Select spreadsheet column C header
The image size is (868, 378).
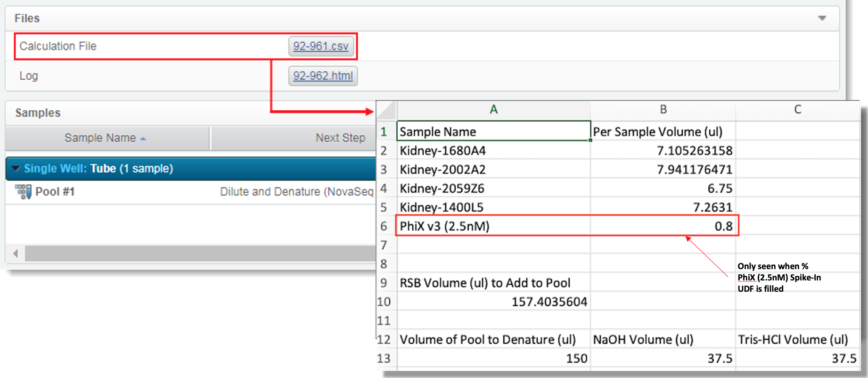coord(797,110)
